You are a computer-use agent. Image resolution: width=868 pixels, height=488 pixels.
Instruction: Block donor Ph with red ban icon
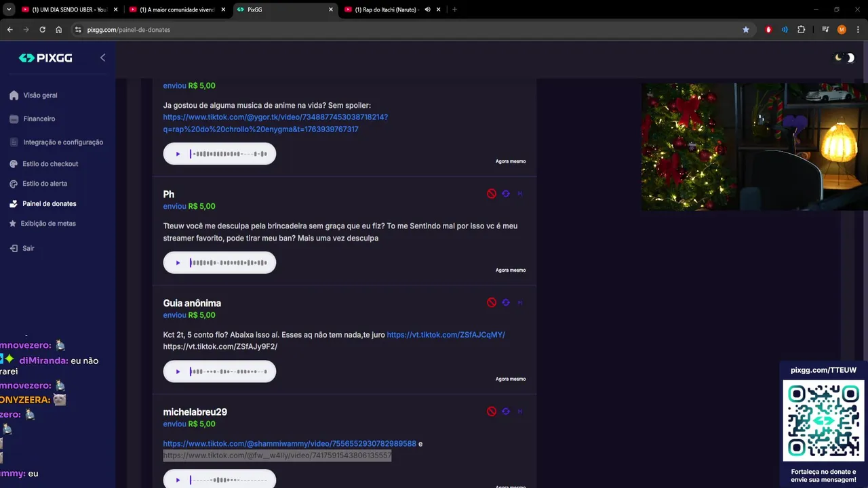click(492, 194)
